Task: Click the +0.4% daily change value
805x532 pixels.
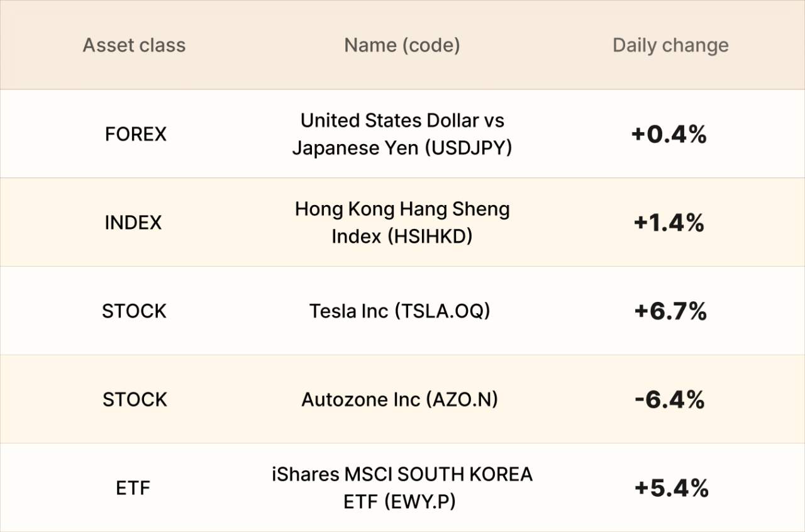Action: point(669,135)
